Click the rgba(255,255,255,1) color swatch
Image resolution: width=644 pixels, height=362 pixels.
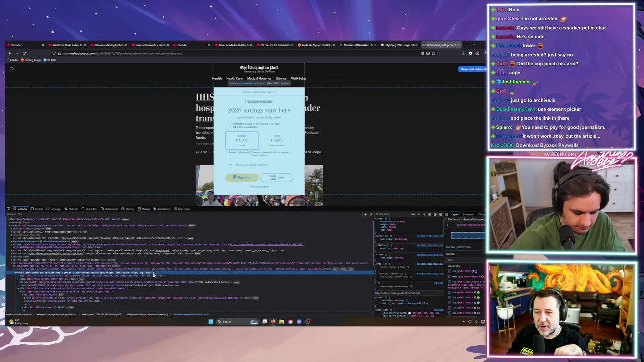pos(409,313)
